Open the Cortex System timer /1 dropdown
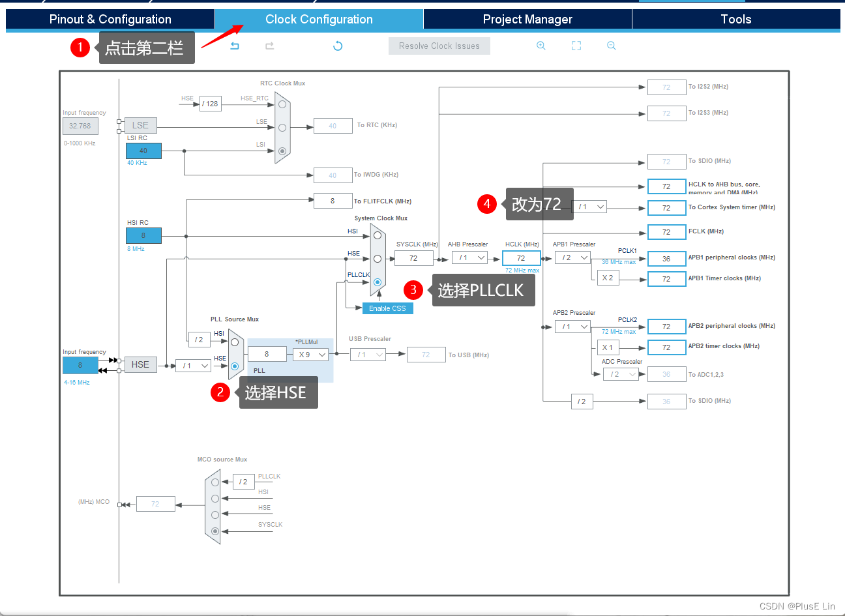 (x=589, y=207)
